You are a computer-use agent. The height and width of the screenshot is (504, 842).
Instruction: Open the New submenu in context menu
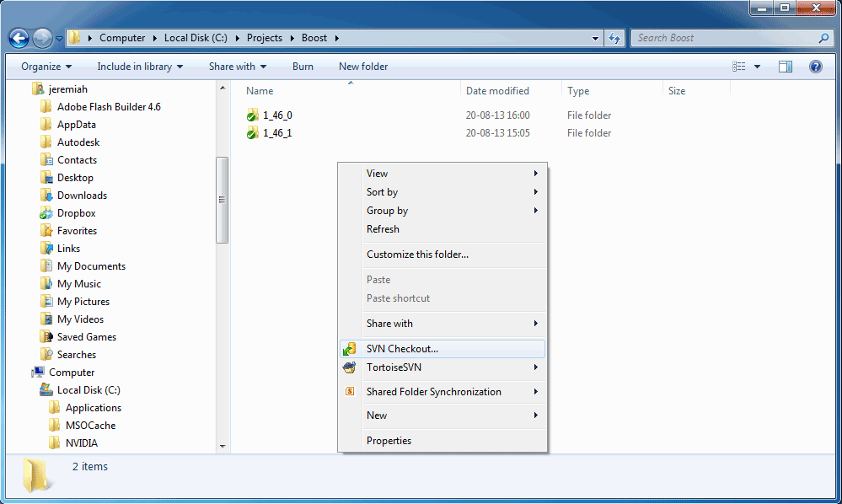(443, 416)
